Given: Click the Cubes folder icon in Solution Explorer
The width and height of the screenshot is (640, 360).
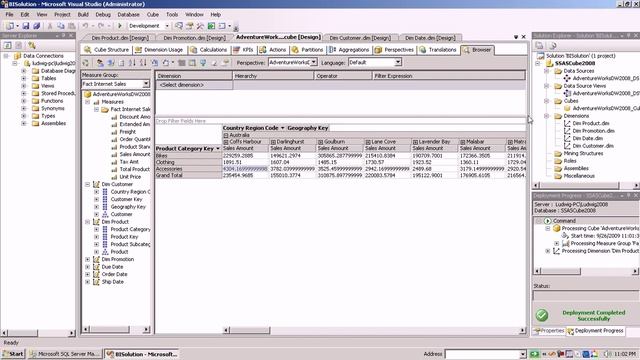Looking at the screenshot, I should pyautogui.click(x=558, y=101).
